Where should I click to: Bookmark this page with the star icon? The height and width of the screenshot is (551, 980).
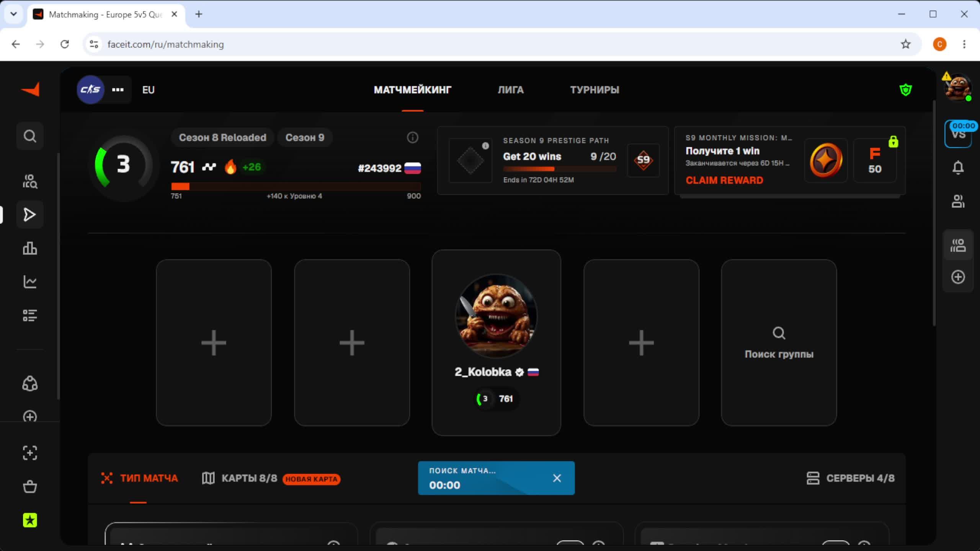[906, 44]
